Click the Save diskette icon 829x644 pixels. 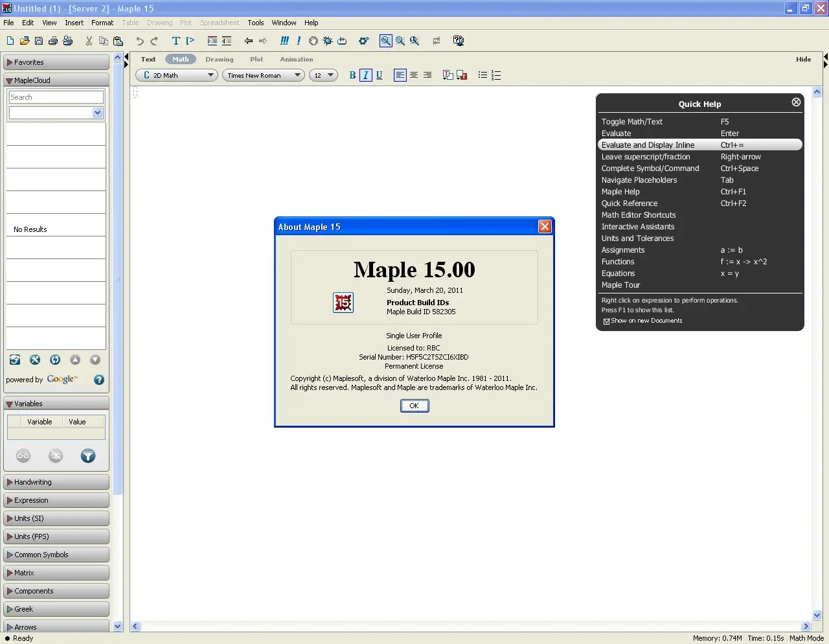[x=39, y=41]
